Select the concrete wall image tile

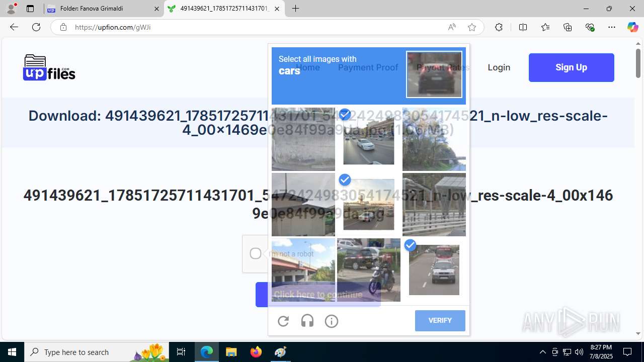pyautogui.click(x=303, y=139)
